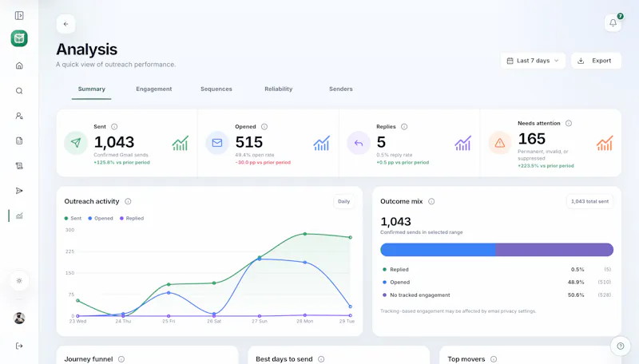Click the green trend chart on Sent card
The width and height of the screenshot is (639, 364).
(x=181, y=143)
